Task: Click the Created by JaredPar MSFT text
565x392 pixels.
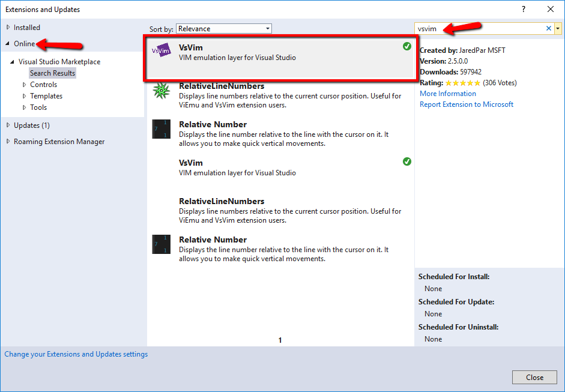Action: click(463, 50)
